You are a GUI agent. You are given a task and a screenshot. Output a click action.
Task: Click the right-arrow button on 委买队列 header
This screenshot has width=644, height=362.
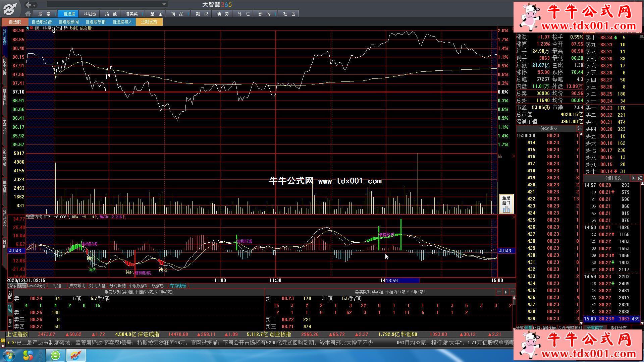coord(506,292)
